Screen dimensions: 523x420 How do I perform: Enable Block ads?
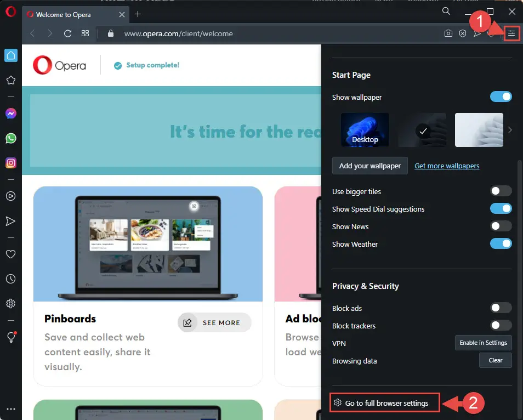[501, 308]
